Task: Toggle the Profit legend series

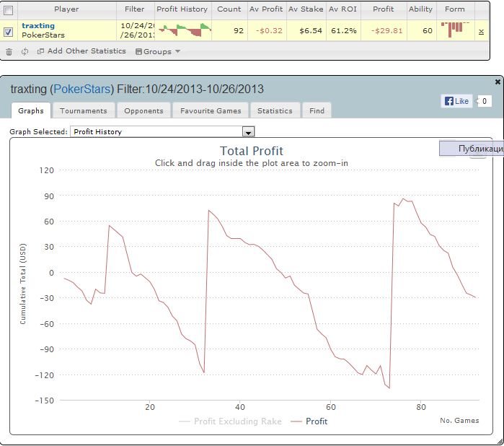Action: point(309,421)
